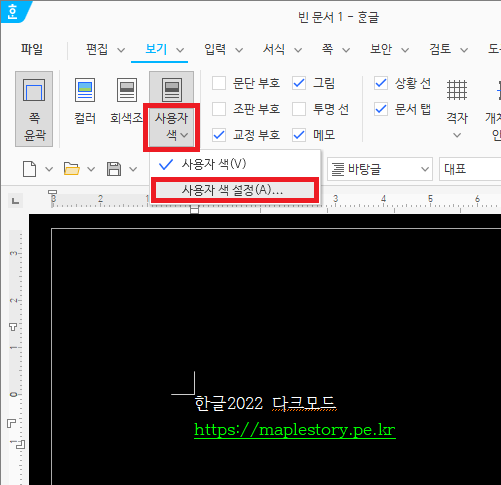This screenshot has height=485, width=501.
Task: Click the new document icon
Action: (x=30, y=169)
